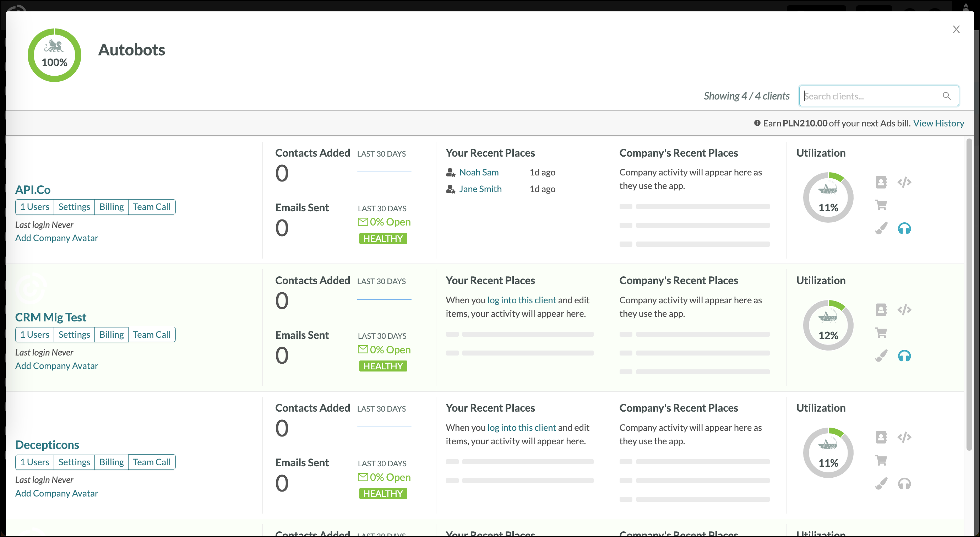The width and height of the screenshot is (980, 537).
Task: Click CRM Mig Test headset icon
Action: [904, 356]
